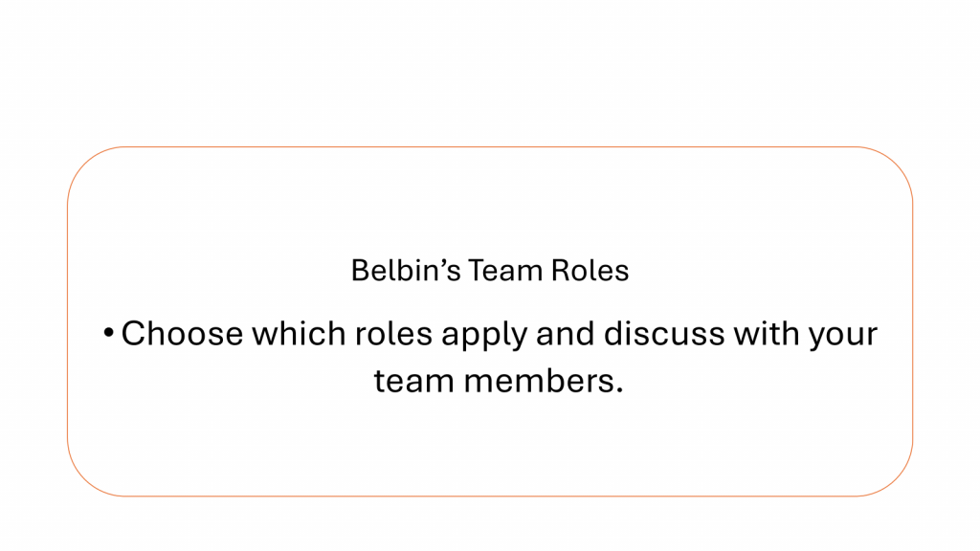Screen dimensions: 980x551
Task: Click the word "Choose" in the bullet
Action: (181, 334)
